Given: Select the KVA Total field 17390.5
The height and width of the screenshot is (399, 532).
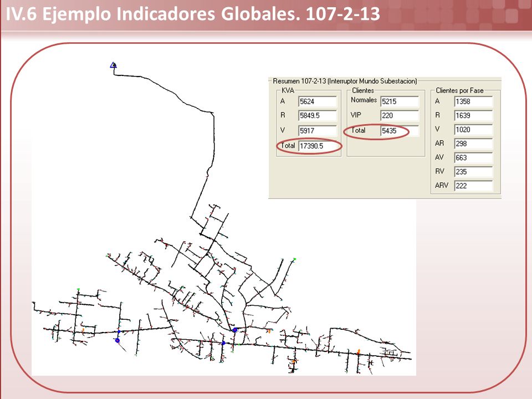Looking at the screenshot, I should click(318, 146).
